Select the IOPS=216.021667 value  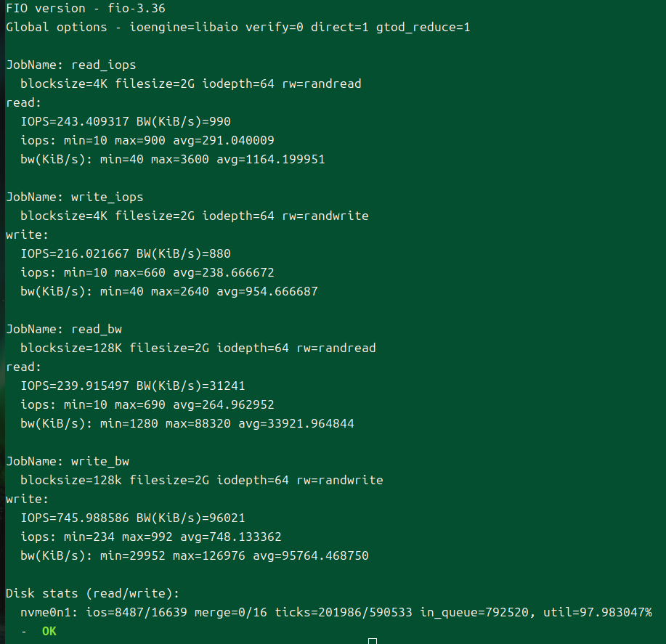coord(75,253)
